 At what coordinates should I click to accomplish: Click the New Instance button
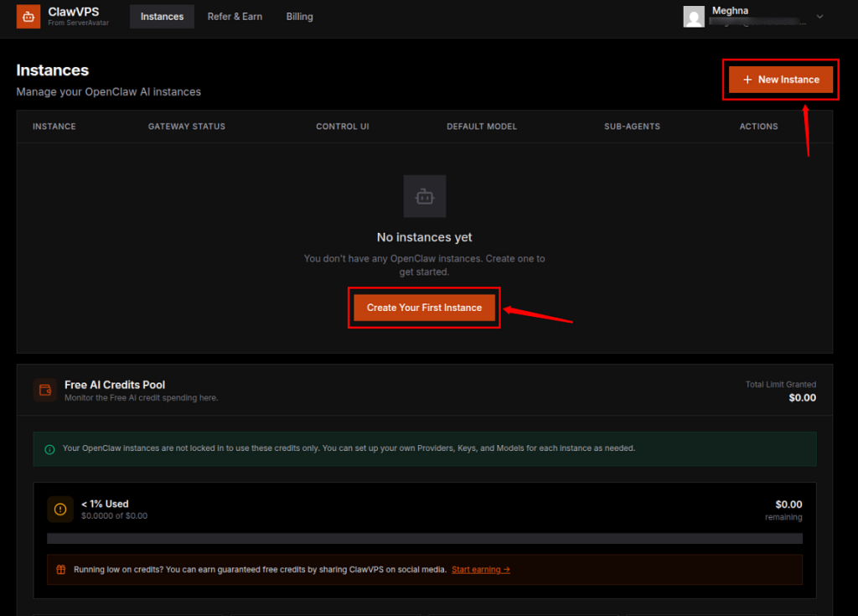(780, 79)
